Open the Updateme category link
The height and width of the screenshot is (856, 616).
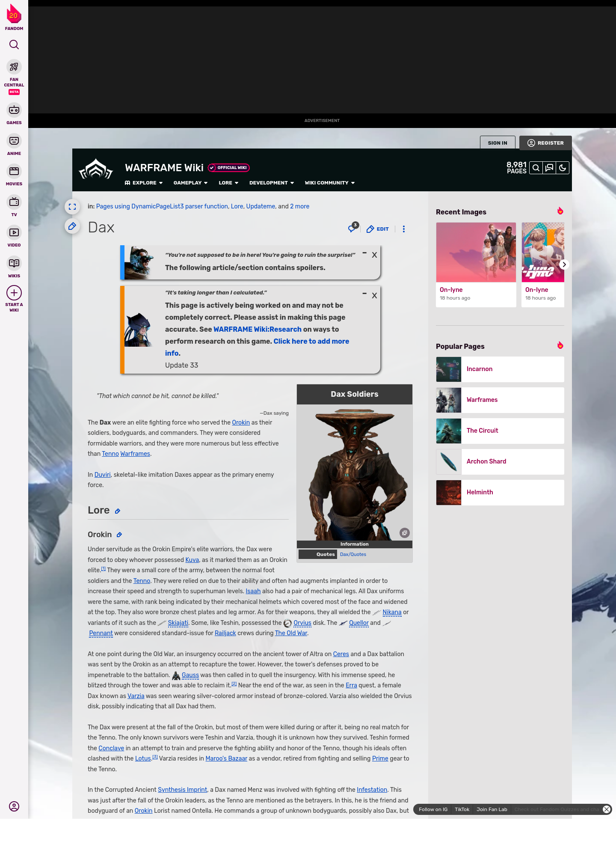[261, 206]
